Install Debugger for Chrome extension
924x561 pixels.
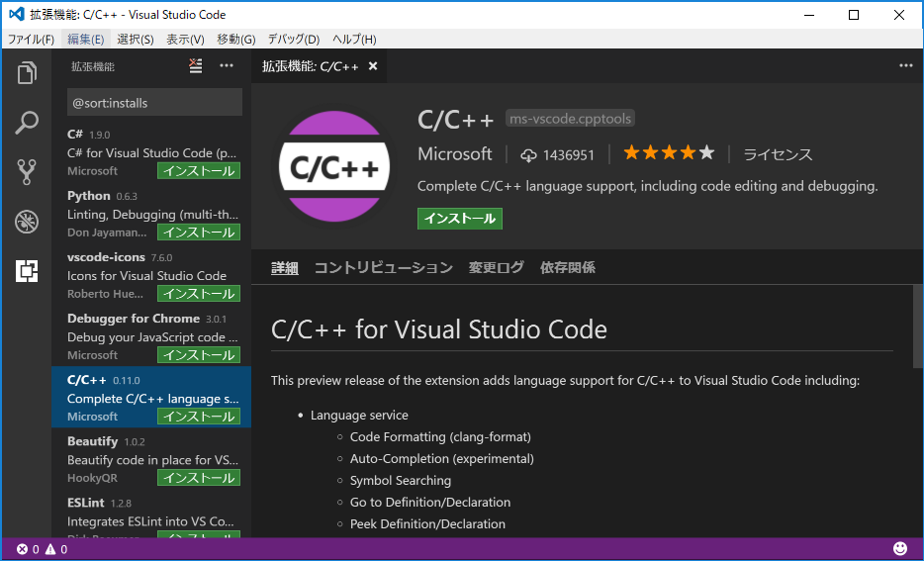tap(199, 355)
